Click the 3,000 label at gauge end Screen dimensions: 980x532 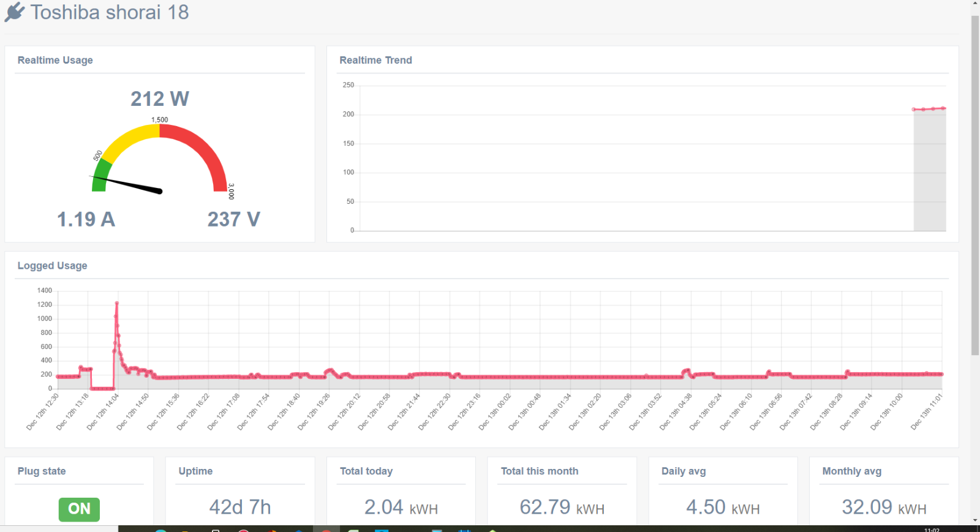point(231,191)
